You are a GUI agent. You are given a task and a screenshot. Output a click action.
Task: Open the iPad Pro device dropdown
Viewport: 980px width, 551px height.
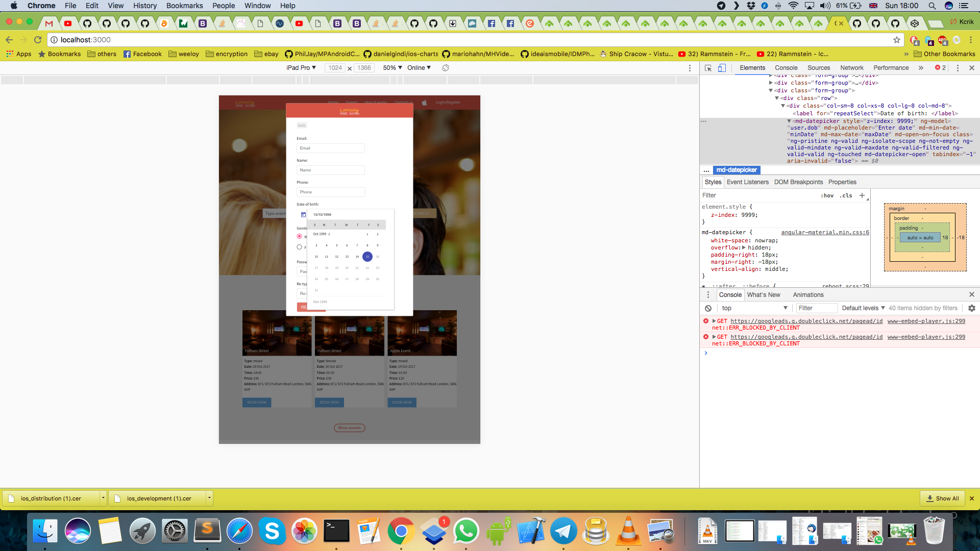tap(301, 67)
